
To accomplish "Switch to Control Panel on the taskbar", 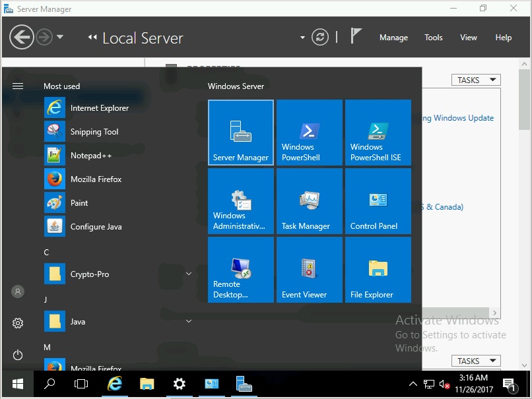I will (211, 384).
